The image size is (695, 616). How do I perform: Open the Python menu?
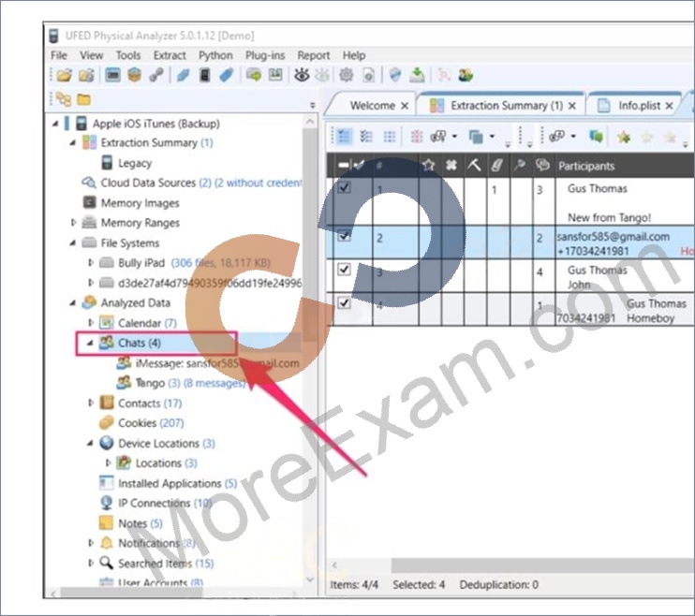215,55
